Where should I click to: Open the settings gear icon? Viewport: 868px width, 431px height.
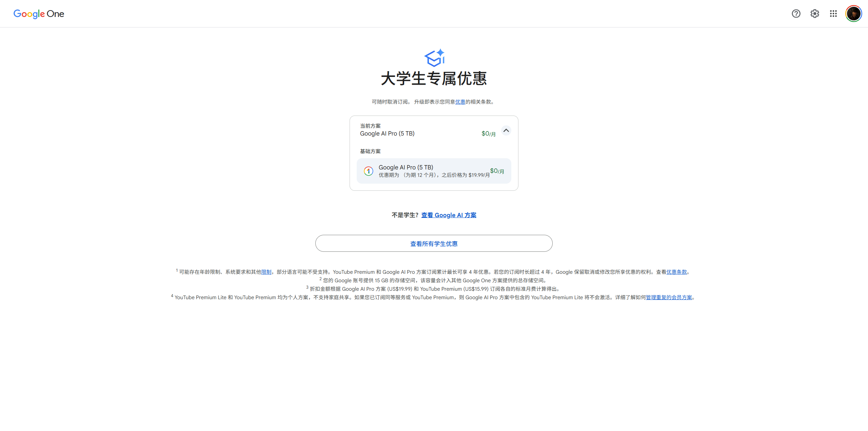[x=815, y=14]
